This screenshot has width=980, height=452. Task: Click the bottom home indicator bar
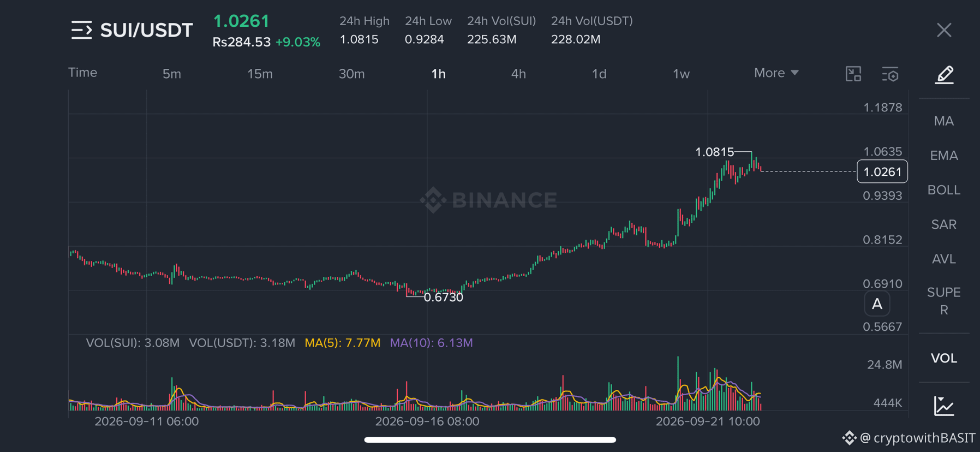[490, 439]
